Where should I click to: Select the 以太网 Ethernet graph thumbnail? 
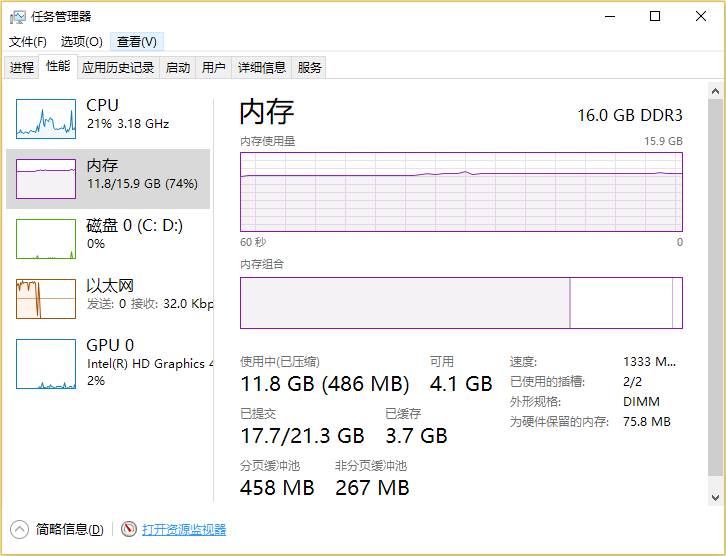point(46,299)
